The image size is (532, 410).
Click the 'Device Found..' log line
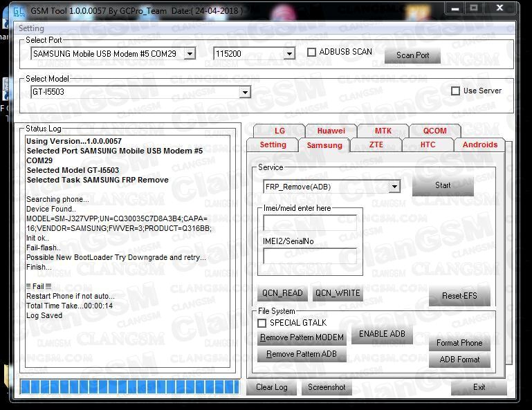click(x=51, y=209)
